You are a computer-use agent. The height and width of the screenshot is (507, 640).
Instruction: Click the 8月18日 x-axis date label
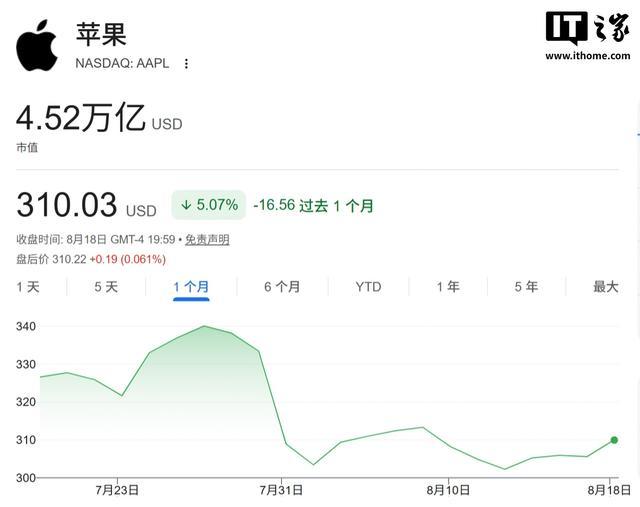coord(609,490)
